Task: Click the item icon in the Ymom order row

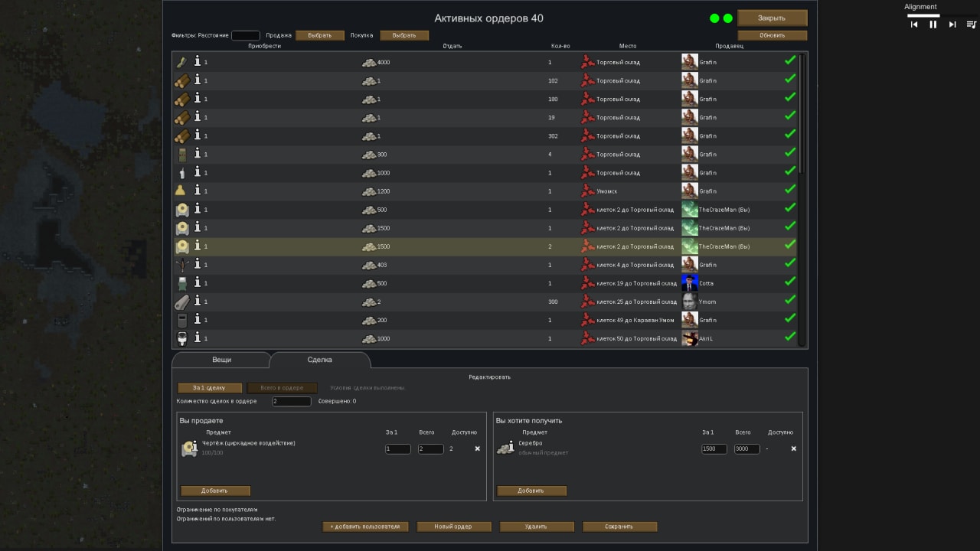Action: [181, 302]
